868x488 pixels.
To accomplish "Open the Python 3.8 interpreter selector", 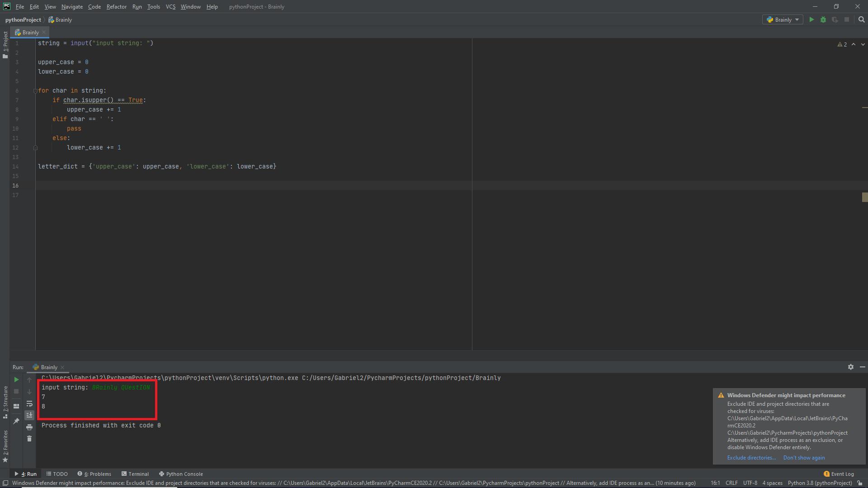I will click(819, 483).
